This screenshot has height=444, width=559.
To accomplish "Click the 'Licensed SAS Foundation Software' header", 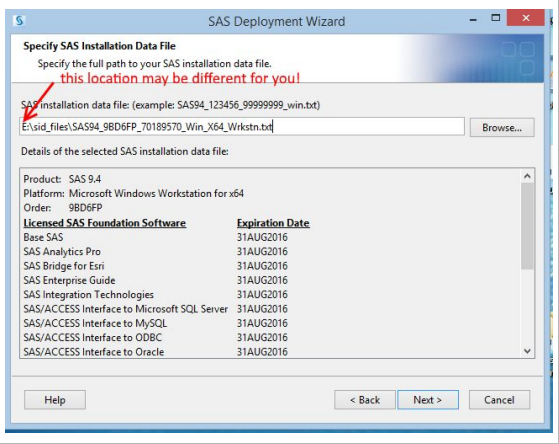I will coord(104,223).
